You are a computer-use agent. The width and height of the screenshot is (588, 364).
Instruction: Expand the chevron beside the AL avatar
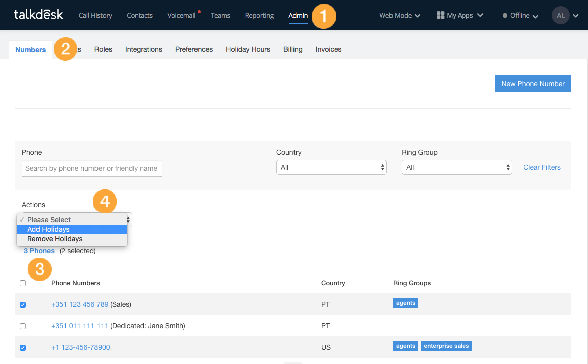click(576, 16)
